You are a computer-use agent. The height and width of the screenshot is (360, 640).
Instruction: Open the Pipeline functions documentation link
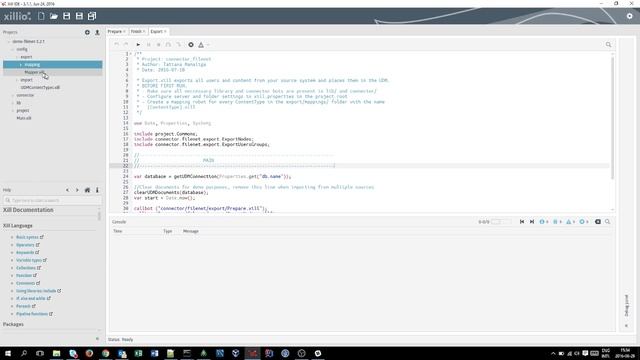pos(32,314)
